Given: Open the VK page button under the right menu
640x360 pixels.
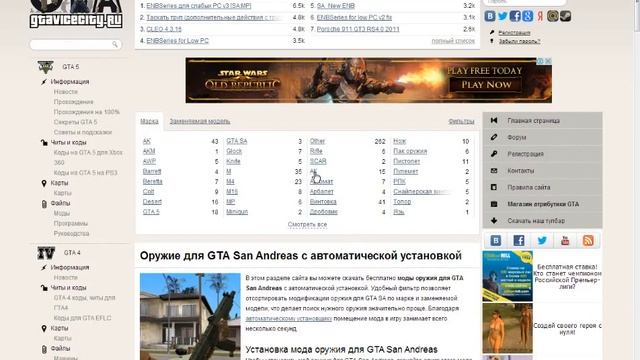Looking at the screenshot, I should click(x=496, y=240).
